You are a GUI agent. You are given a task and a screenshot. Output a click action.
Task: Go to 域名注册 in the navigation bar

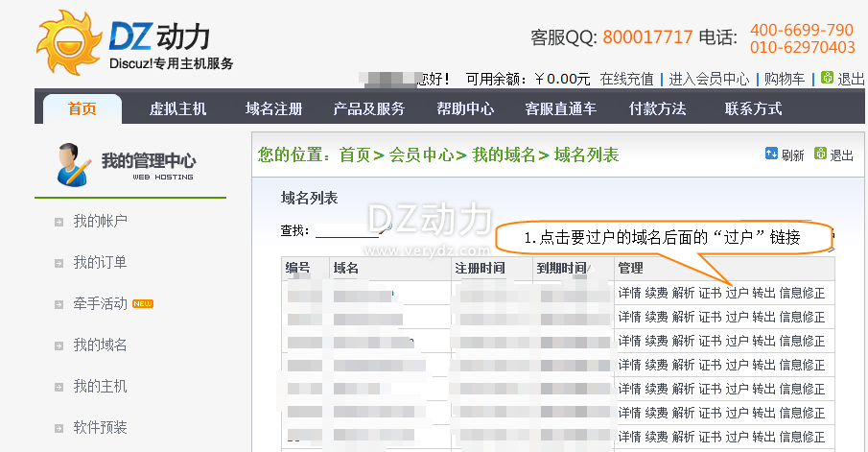tap(273, 108)
